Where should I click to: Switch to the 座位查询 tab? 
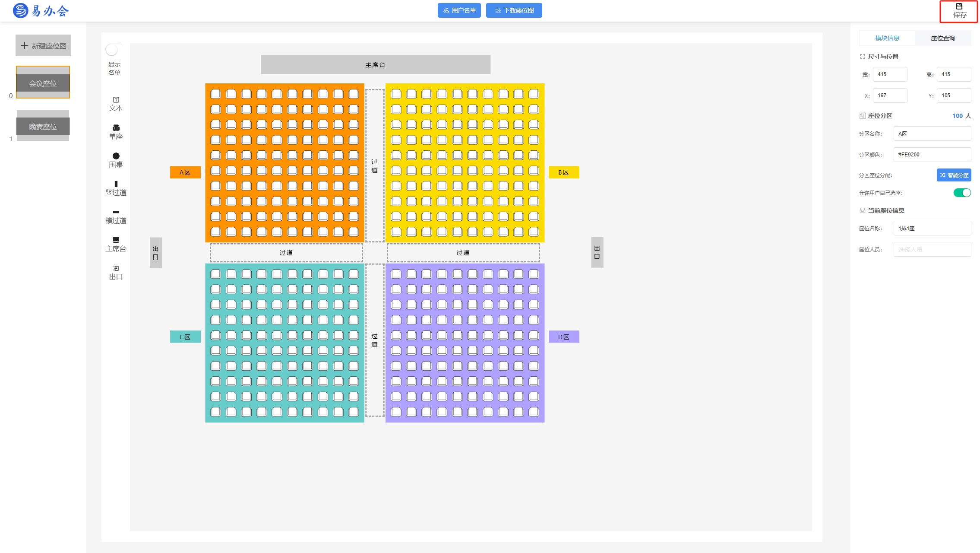pos(943,38)
